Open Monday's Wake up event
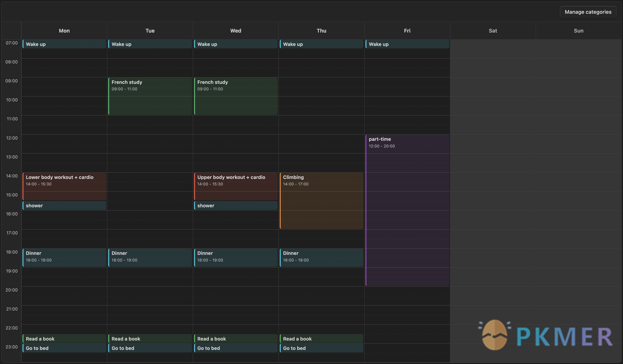This screenshot has width=623, height=364. click(64, 44)
